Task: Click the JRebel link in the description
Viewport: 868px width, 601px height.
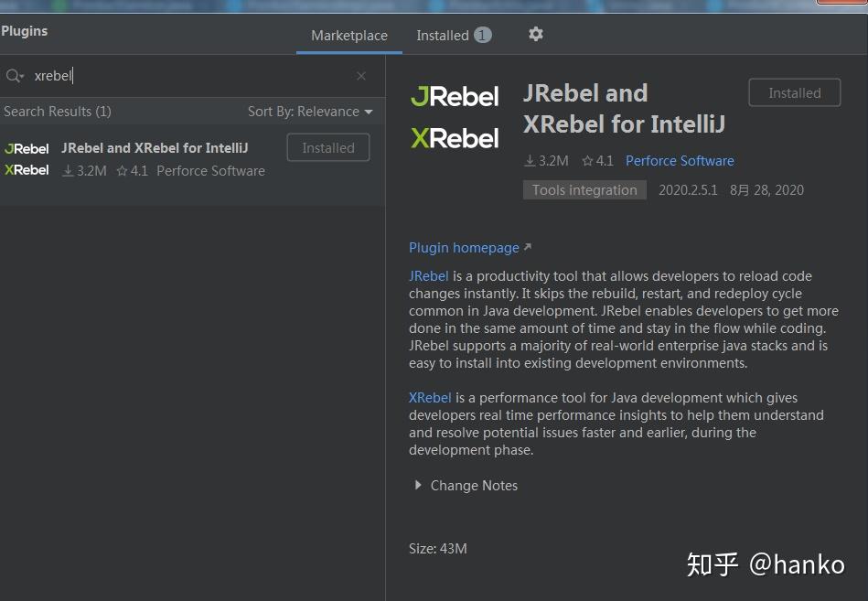Action: point(428,275)
